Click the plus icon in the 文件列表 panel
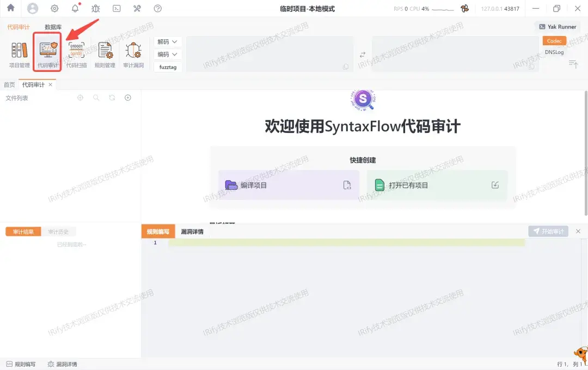This screenshot has height=370, width=588. coord(127,98)
